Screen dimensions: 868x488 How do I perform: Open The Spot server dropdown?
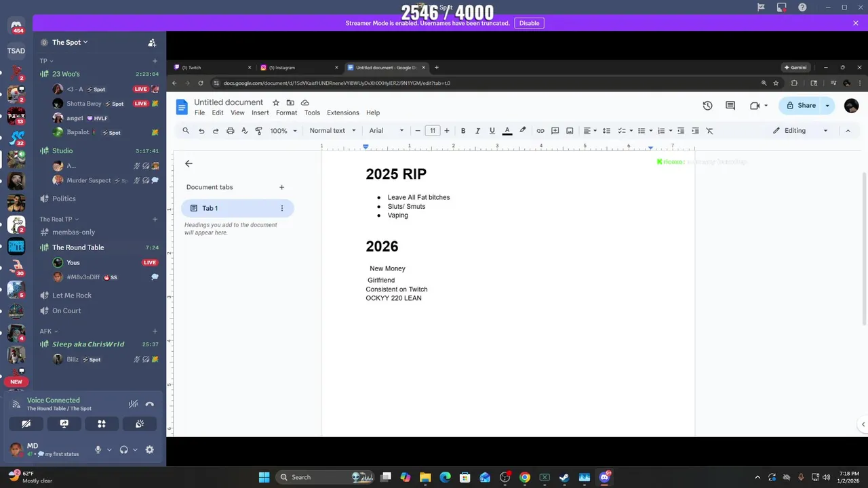coord(70,42)
